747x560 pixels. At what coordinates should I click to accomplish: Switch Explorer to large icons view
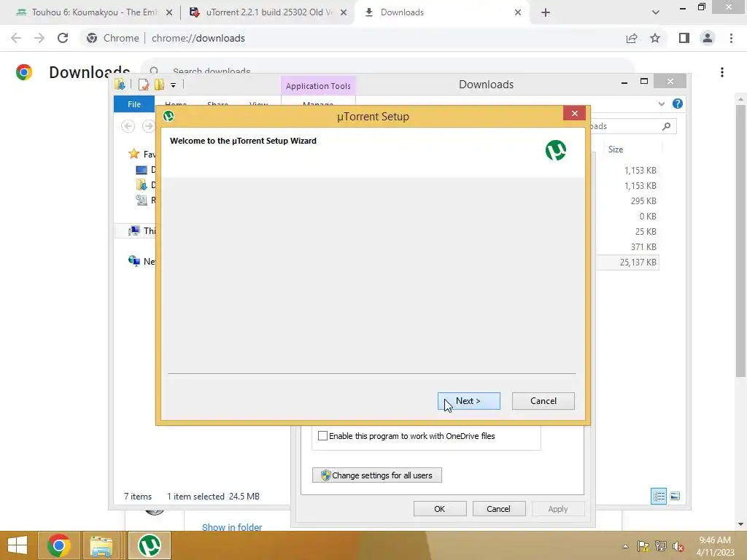pyautogui.click(x=675, y=496)
